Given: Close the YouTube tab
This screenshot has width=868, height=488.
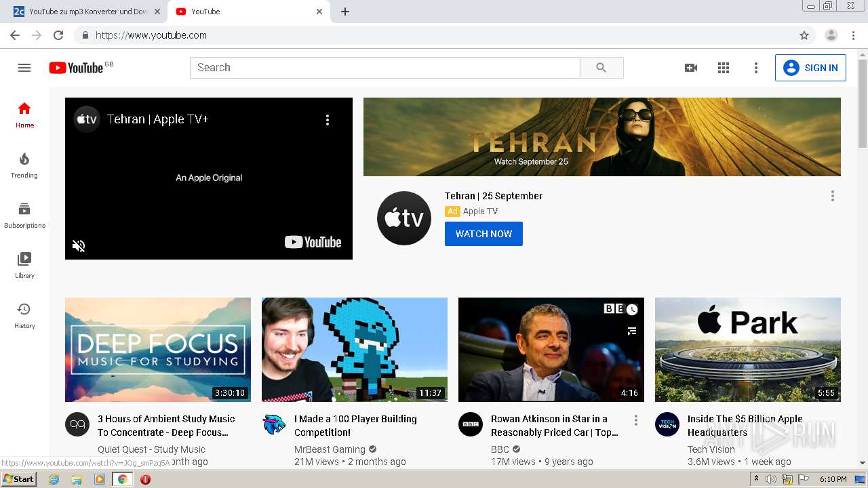Looking at the screenshot, I should coord(319,12).
